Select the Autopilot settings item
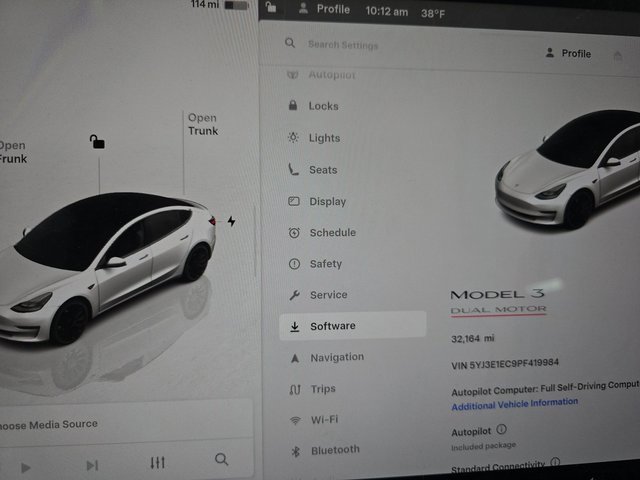 point(332,75)
